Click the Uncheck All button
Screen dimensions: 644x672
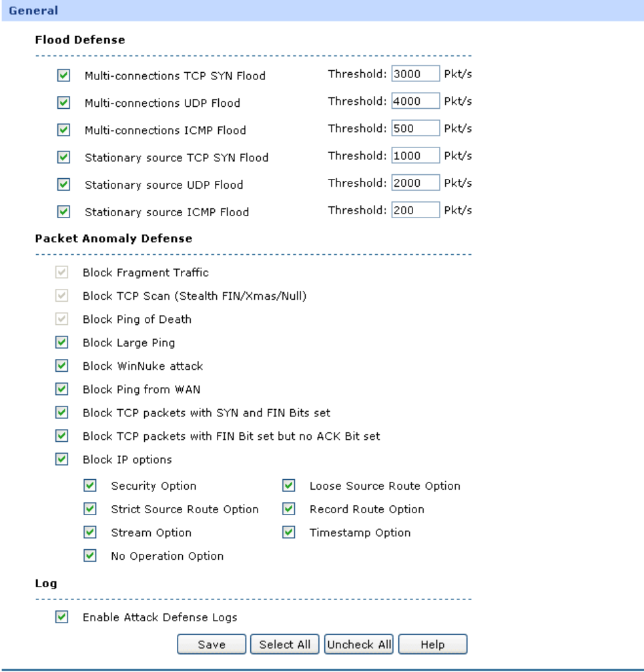pos(359,645)
